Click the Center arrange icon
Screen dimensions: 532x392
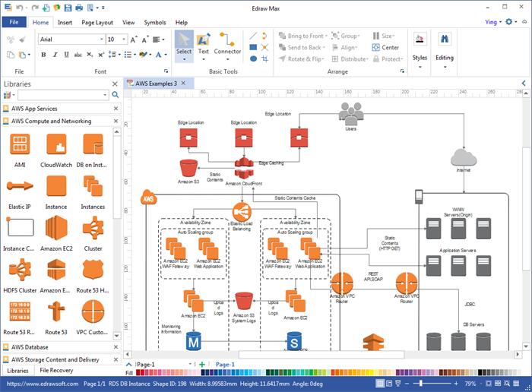[385, 47]
